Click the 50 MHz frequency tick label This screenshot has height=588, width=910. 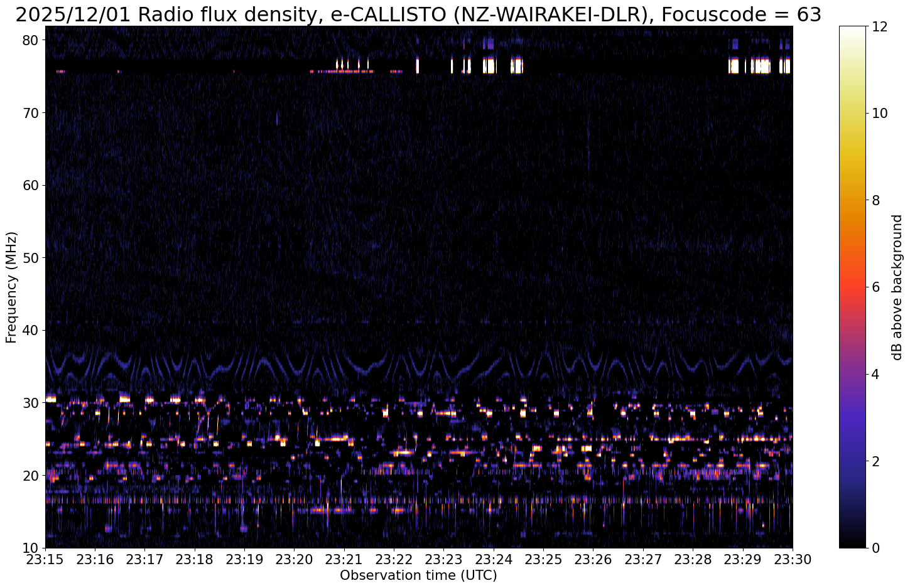pos(31,258)
